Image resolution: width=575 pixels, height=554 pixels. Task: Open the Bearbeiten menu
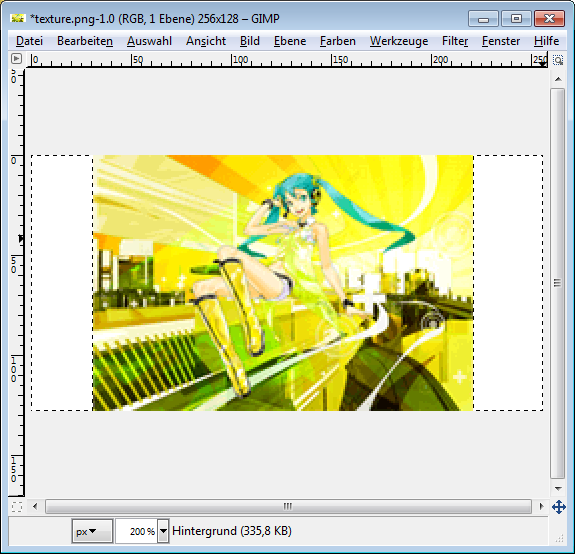[85, 41]
